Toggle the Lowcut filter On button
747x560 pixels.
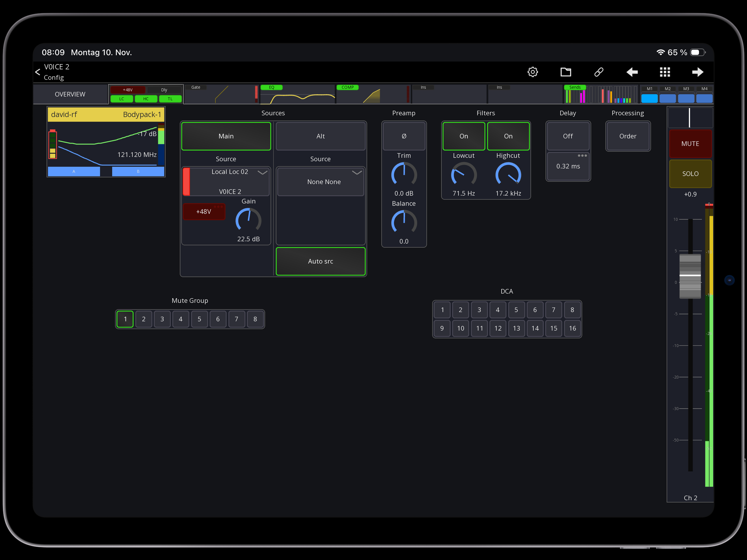(463, 136)
